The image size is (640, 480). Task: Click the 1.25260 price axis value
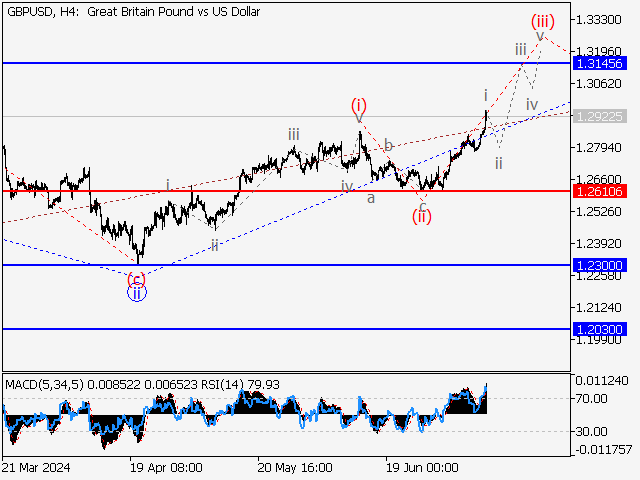click(598, 211)
